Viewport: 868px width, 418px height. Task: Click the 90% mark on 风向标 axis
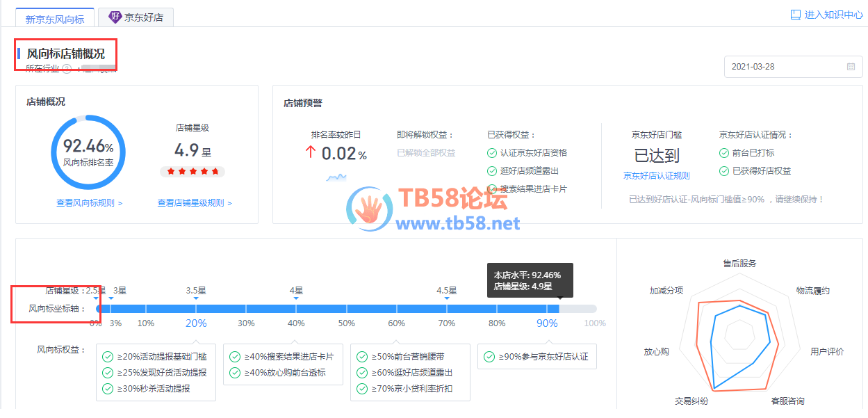point(547,323)
